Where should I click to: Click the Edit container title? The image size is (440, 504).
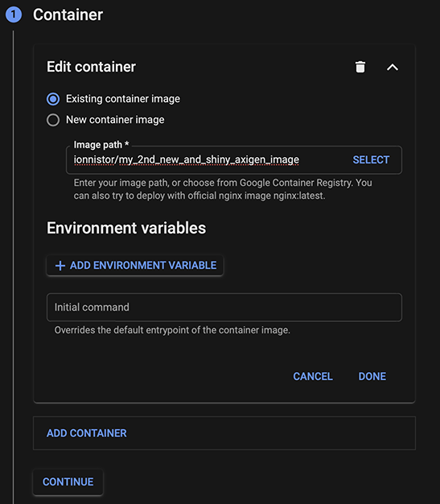(91, 67)
